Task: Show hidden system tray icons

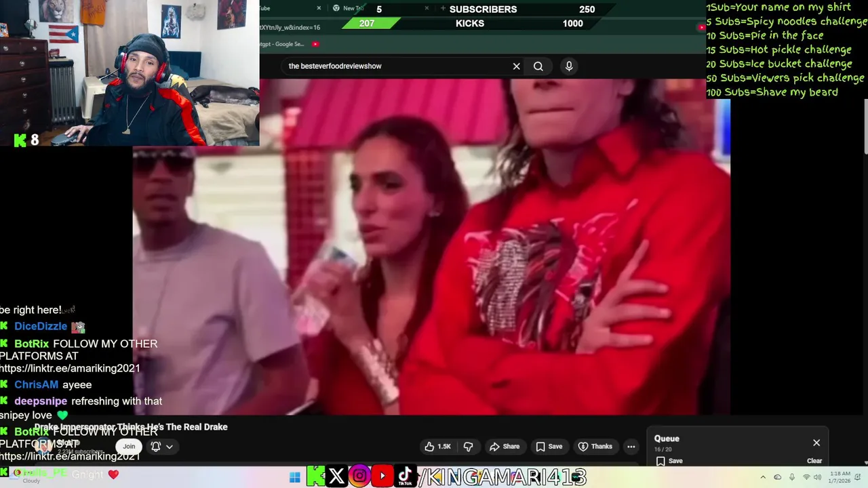Action: click(762, 477)
